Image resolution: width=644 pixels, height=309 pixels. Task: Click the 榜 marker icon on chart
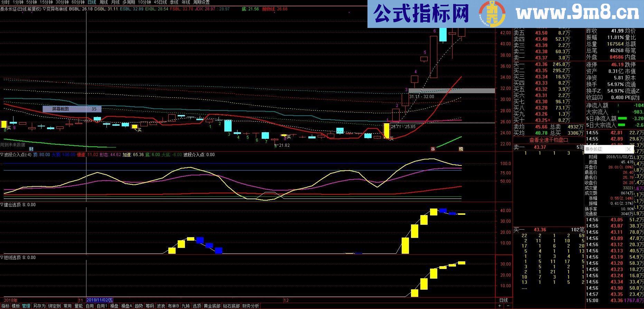coord(461,149)
